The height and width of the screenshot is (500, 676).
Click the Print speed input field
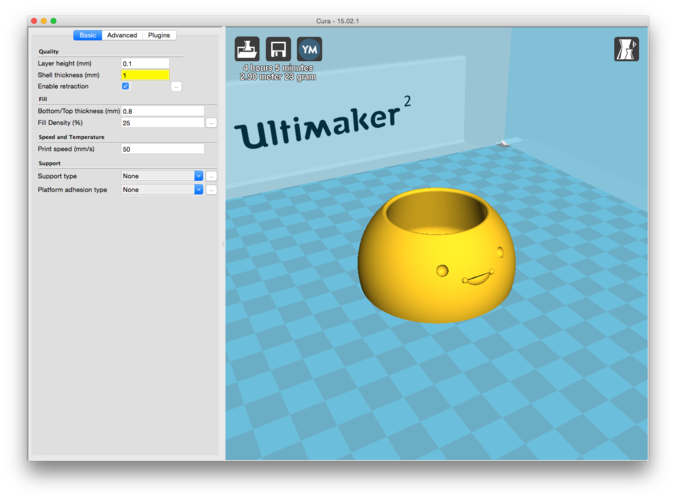tap(163, 149)
